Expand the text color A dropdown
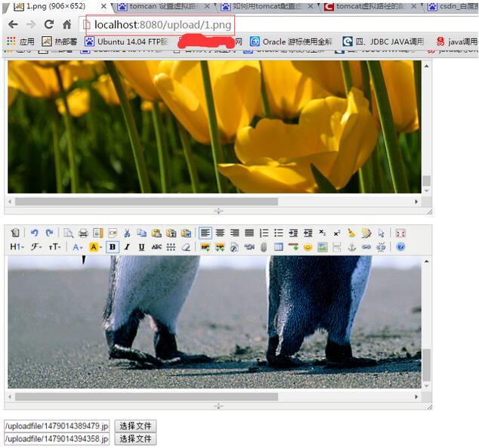This screenshot has height=448, width=479. coord(77,247)
